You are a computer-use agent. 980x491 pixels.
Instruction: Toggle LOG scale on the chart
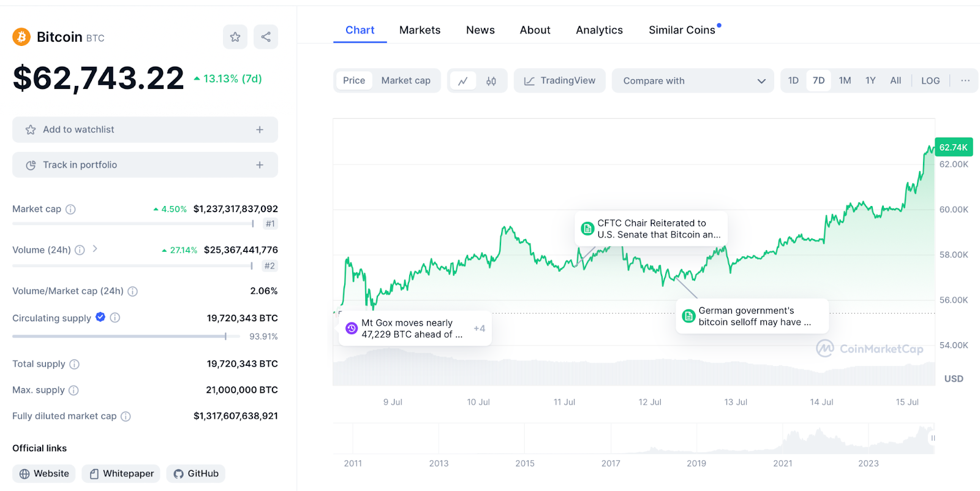[930, 80]
